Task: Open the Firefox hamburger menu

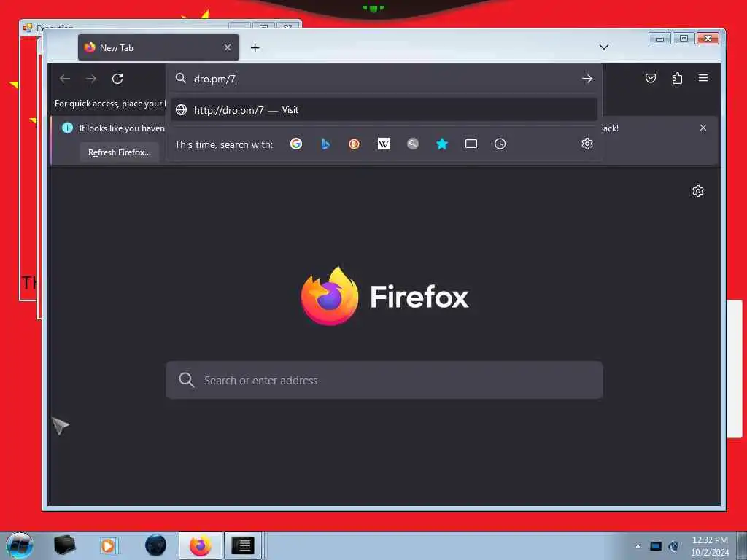Action: 703,78
